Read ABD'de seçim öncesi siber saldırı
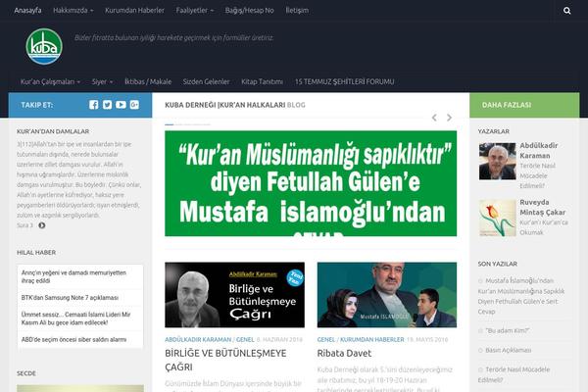Image resolution: width=588 pixels, height=392 pixels. coord(73,339)
